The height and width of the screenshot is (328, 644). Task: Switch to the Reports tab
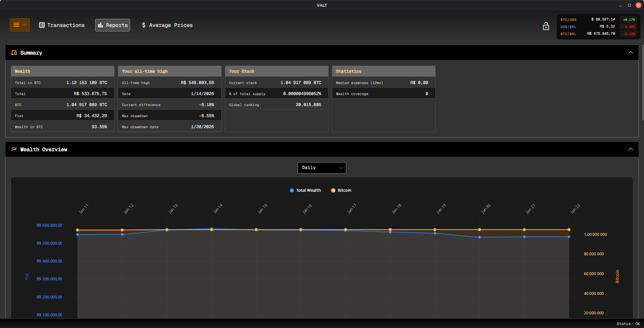point(113,25)
